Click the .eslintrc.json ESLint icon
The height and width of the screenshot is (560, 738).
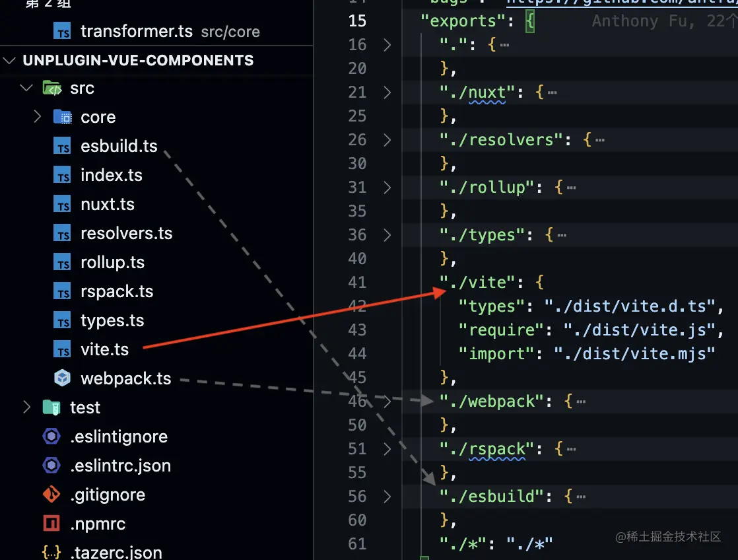51,466
